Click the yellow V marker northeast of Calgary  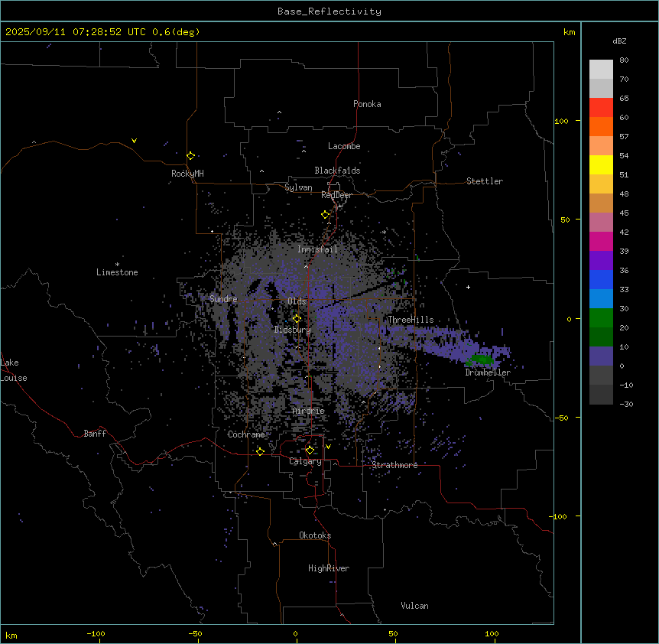[x=328, y=447]
